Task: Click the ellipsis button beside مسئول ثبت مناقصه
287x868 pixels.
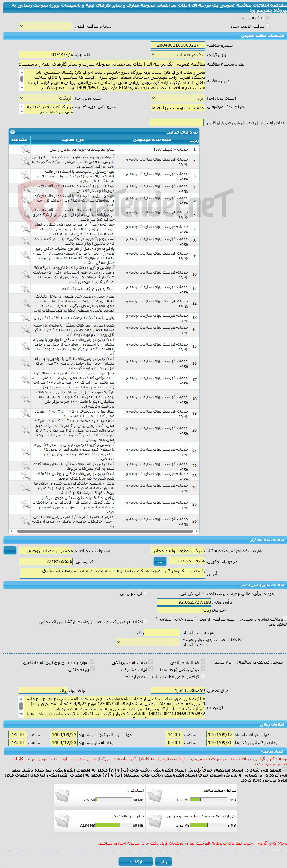Action: [x=10, y=551]
